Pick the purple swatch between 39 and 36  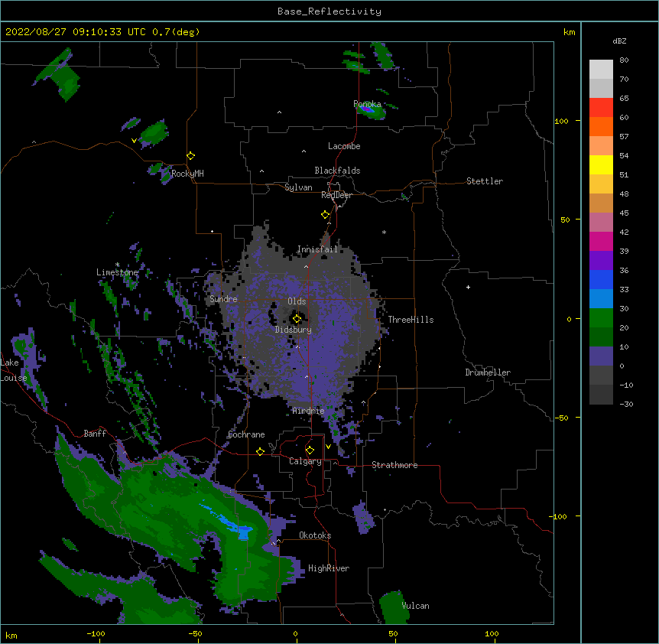point(601,261)
